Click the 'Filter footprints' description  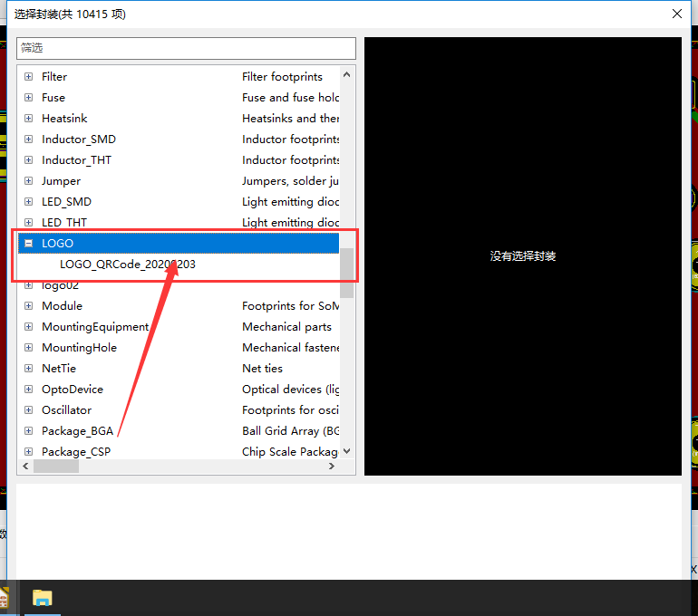click(282, 76)
